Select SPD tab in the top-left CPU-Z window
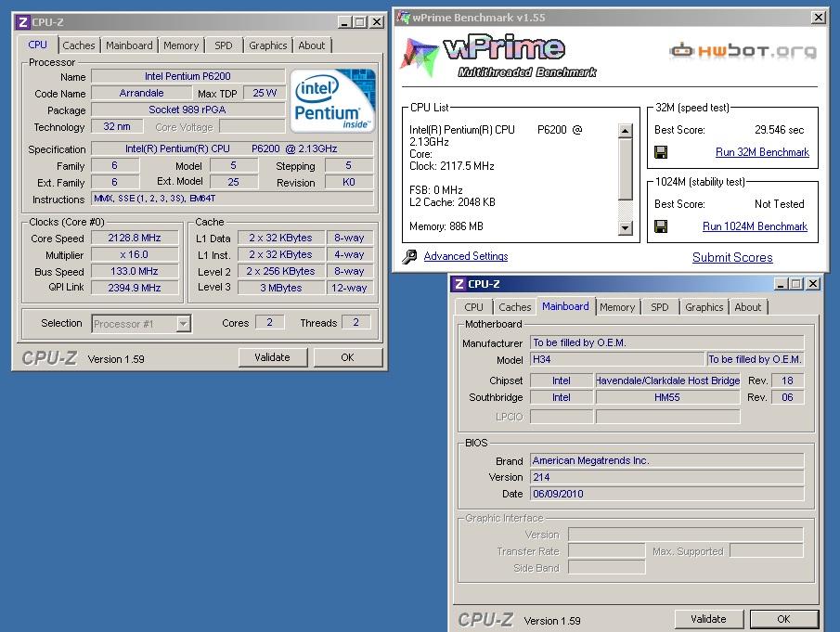The width and height of the screenshot is (840, 632). click(x=224, y=45)
